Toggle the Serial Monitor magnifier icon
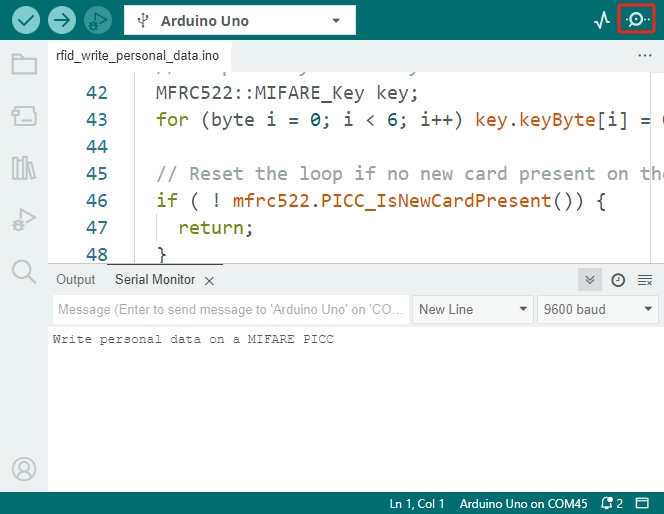The width and height of the screenshot is (664, 514). 636,19
